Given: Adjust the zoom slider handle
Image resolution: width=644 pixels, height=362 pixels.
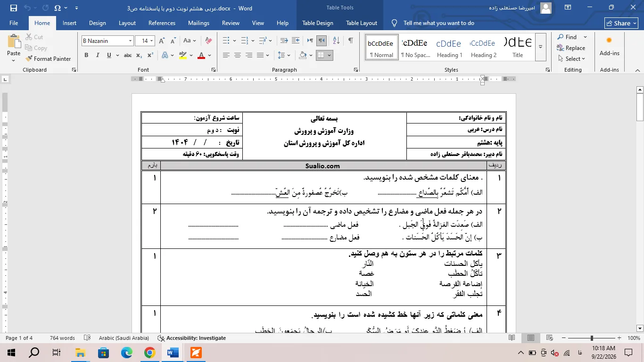Looking at the screenshot, I should click(592, 338).
